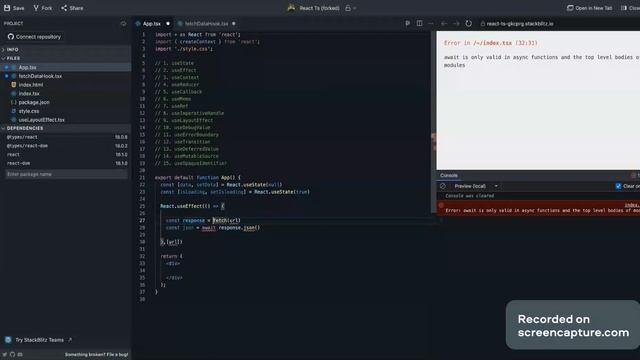Click the lock icon in preview URL
640x360 pixels.
483,24
